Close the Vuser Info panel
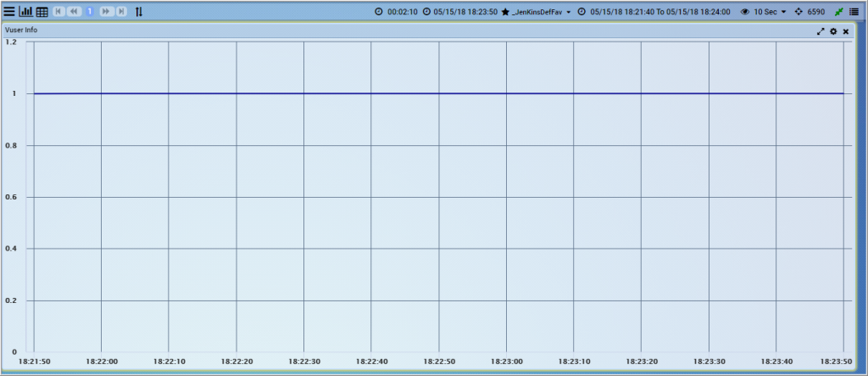Viewport: 868px width, 376px height. coord(846,31)
